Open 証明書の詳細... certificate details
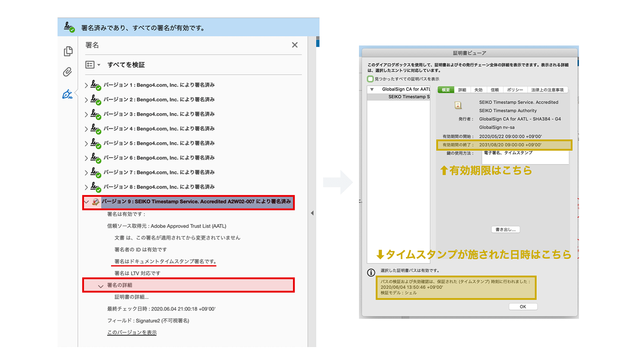644x362 pixels. coord(132,297)
